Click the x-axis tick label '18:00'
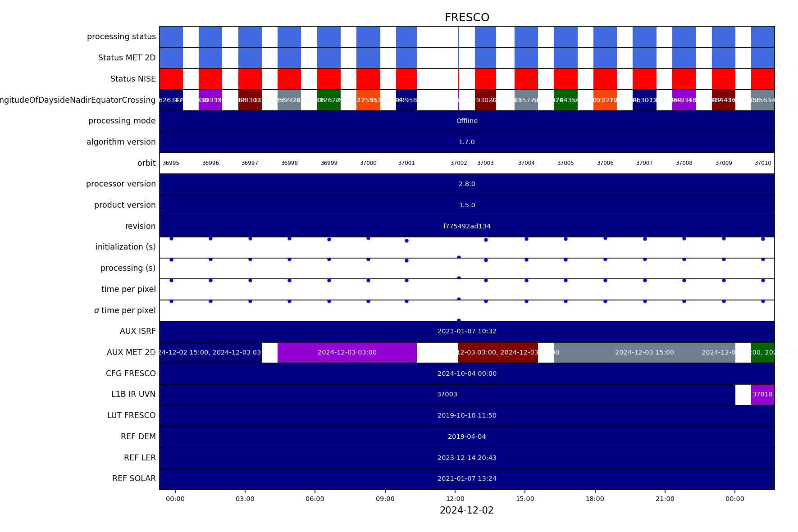The height and width of the screenshot is (532, 798). (x=595, y=499)
